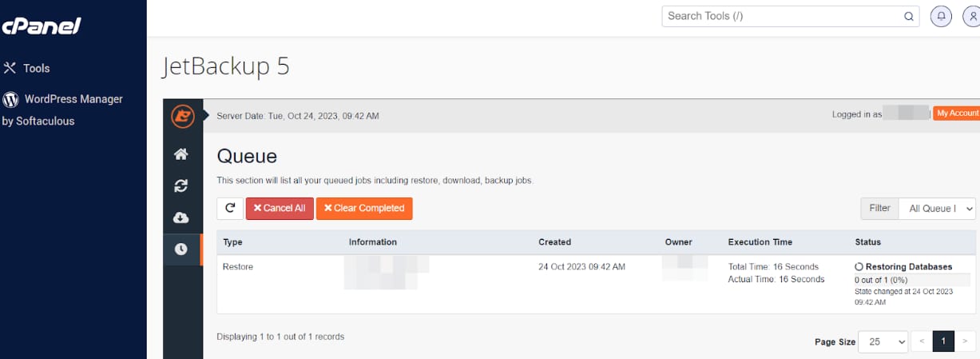Open the JetBackup downloads cloud icon
Image resolution: width=980 pixels, height=359 pixels.
click(x=181, y=217)
